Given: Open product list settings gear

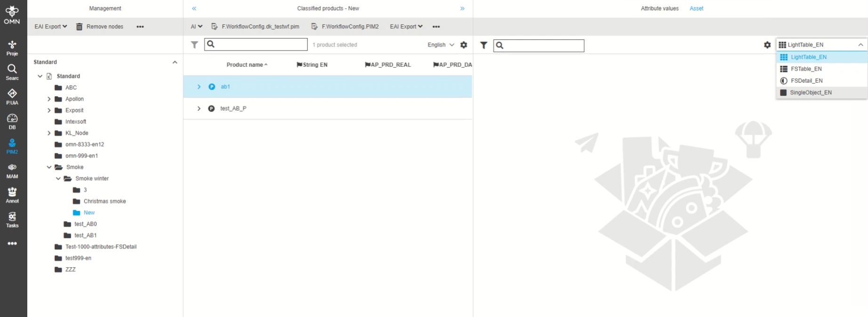Looking at the screenshot, I should coord(464,45).
